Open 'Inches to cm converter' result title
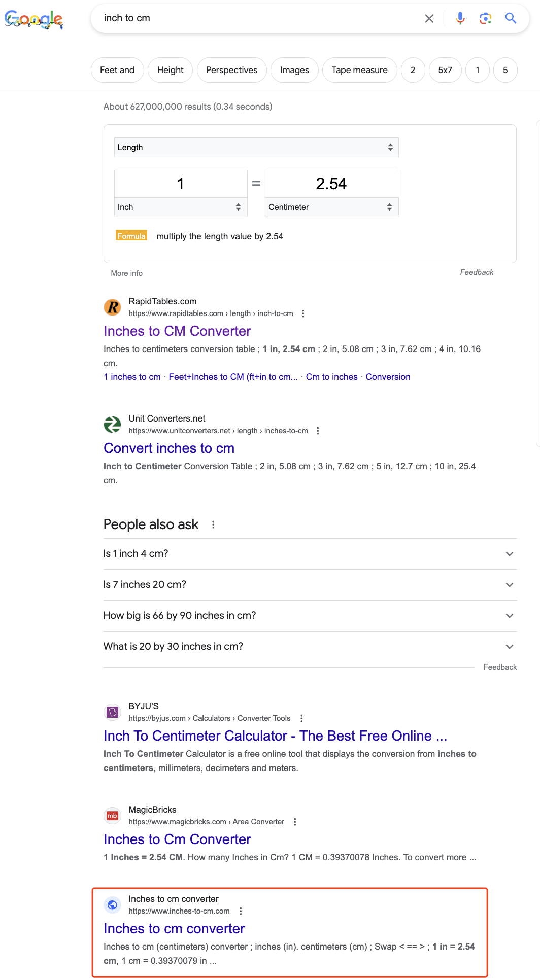 (x=174, y=929)
